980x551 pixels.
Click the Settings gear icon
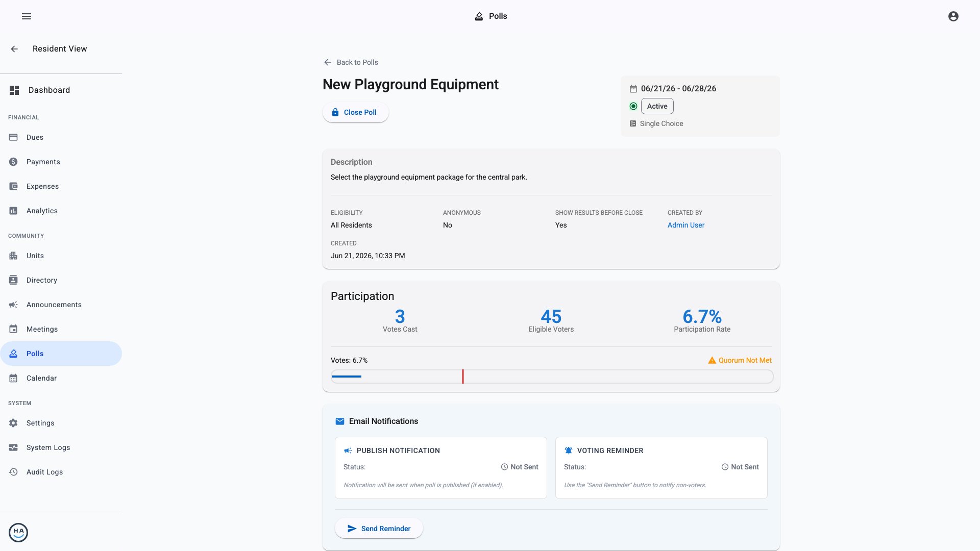(13, 423)
